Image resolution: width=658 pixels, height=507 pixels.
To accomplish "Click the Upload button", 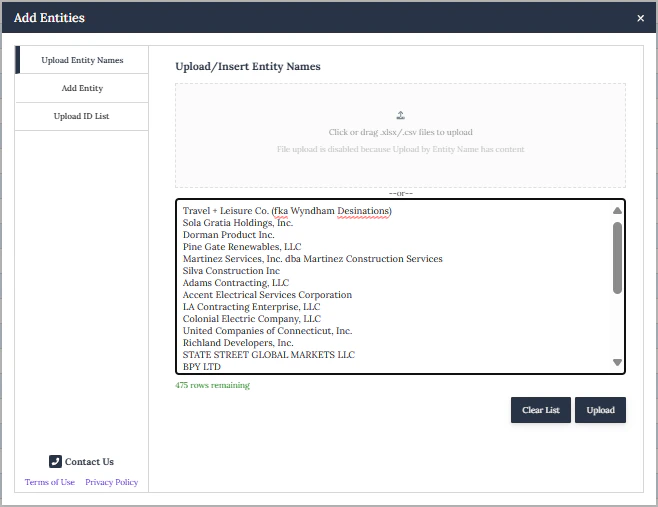I will pyautogui.click(x=600, y=410).
